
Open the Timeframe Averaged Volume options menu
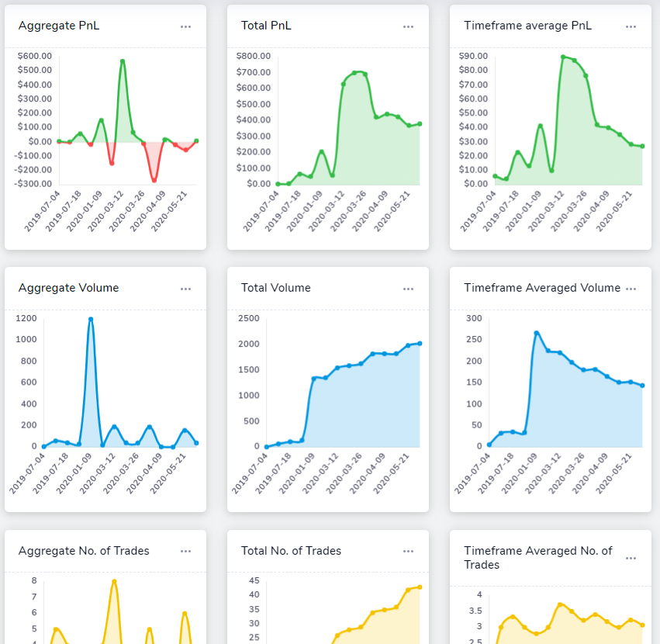click(x=631, y=289)
